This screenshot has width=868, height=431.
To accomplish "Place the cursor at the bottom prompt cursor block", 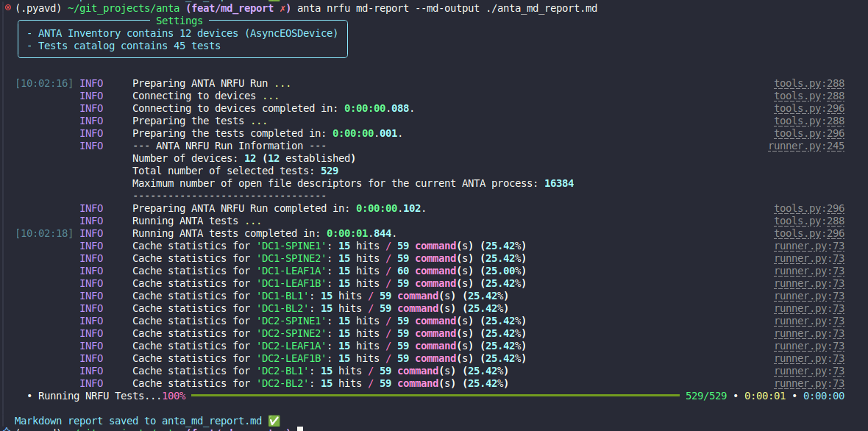I will coord(301,429).
